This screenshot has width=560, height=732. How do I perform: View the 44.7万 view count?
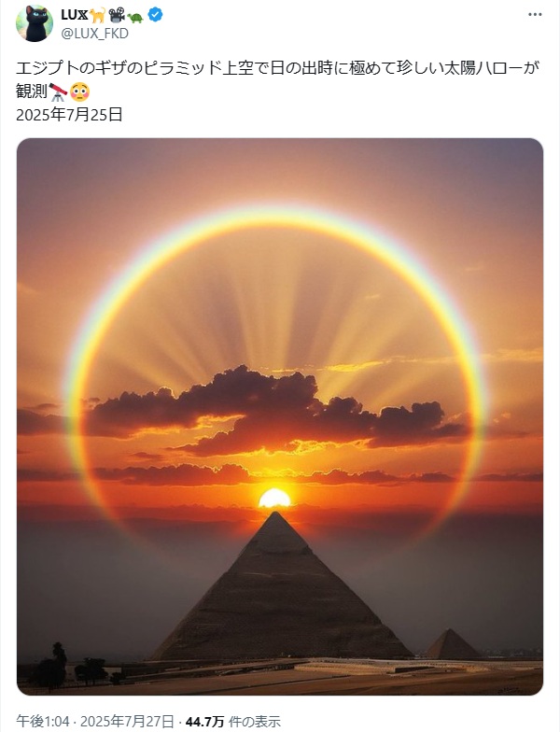[205, 722]
